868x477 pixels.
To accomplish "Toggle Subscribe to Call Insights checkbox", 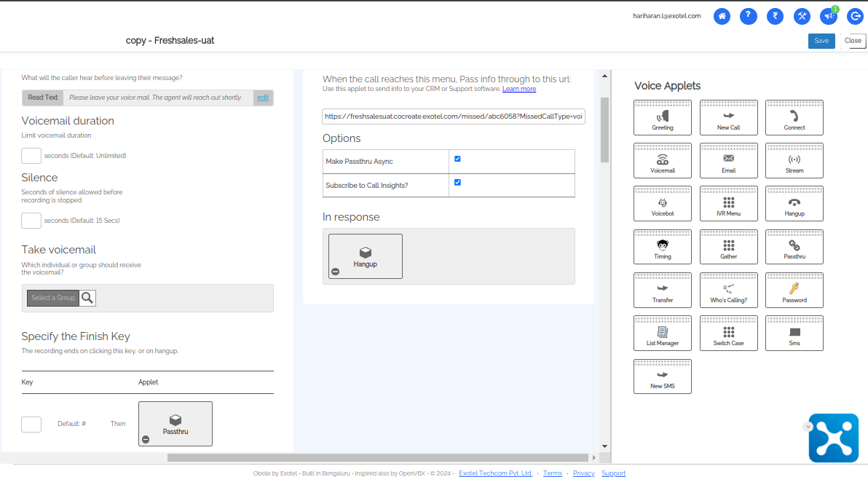I will click(x=457, y=182).
